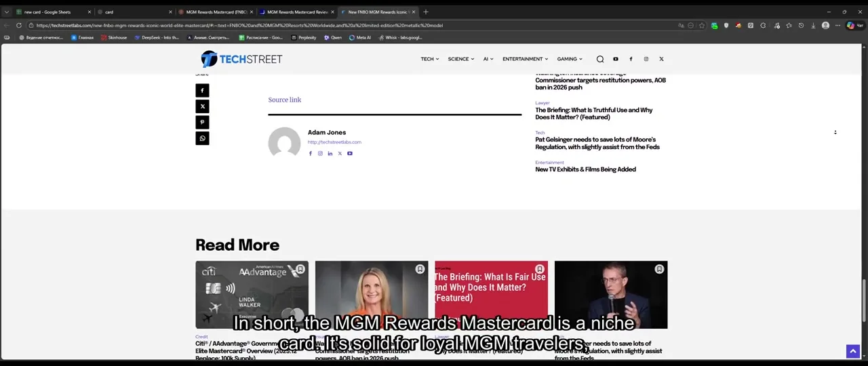Open 'New TV Exhibits & Films Being Added'

click(x=585, y=169)
